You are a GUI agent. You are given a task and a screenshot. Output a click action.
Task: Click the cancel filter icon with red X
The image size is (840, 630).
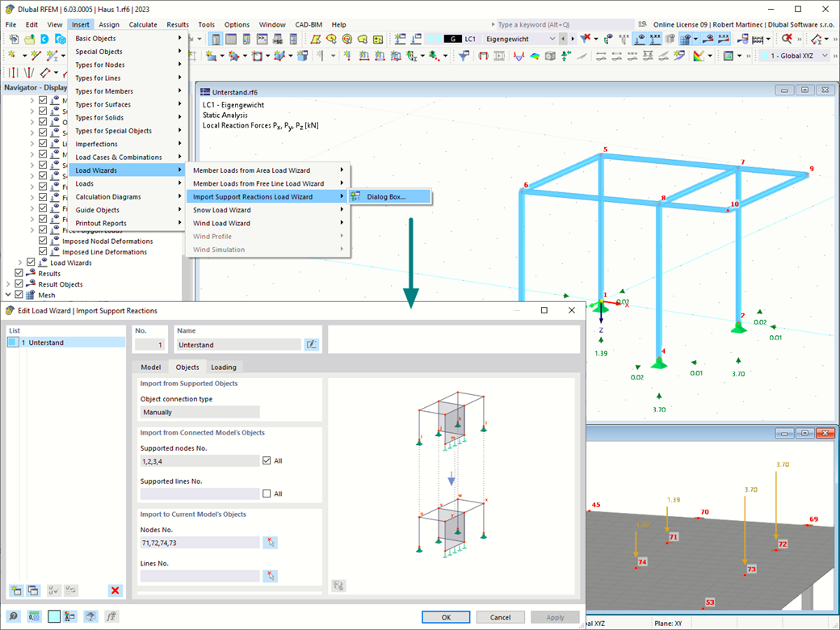585,39
